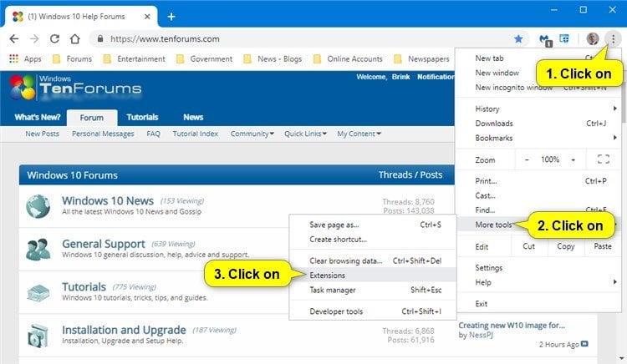Image resolution: width=627 pixels, height=364 pixels.
Task: Open the Online Accounts bookmark folder
Action: coord(348,59)
